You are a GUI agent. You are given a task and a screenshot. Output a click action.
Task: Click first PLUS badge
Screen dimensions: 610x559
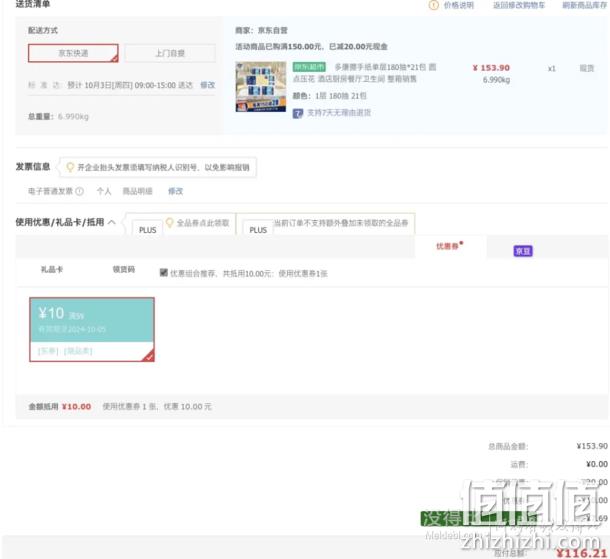[x=147, y=230]
